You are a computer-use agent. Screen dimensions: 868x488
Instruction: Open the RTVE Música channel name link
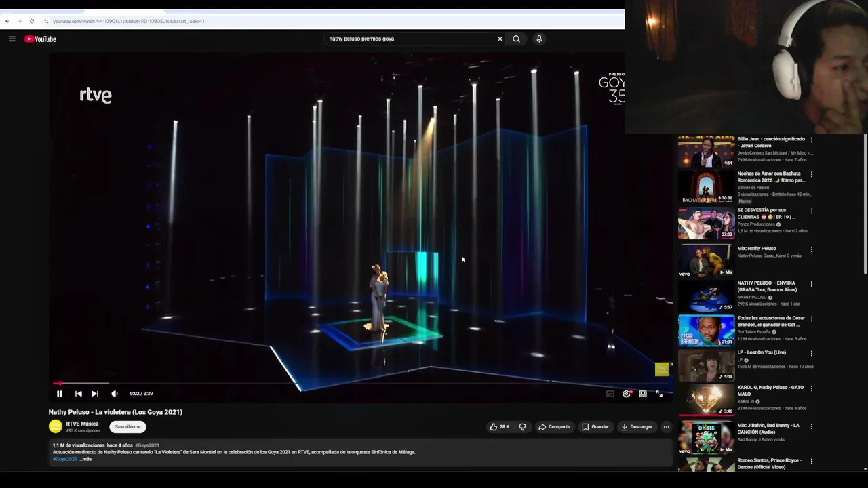(82, 424)
